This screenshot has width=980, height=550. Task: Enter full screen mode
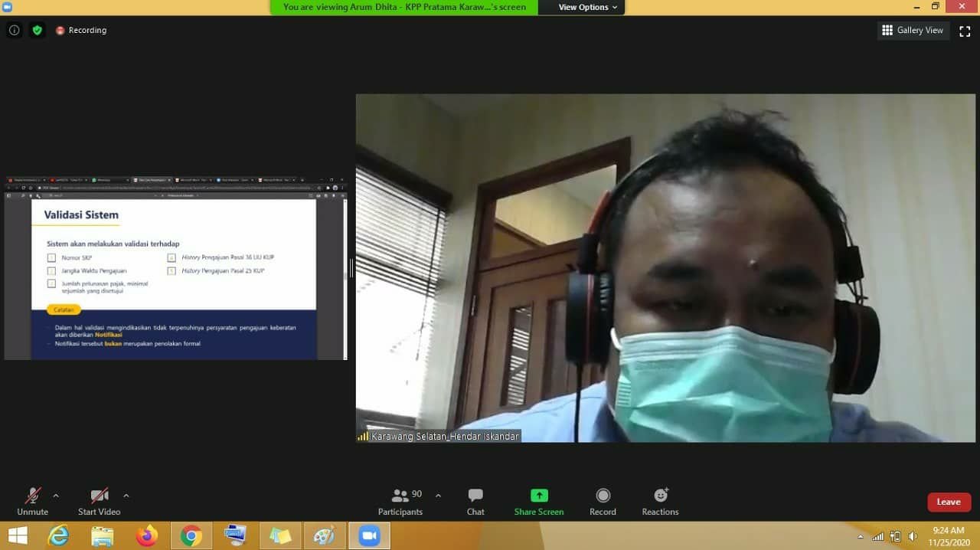[x=965, y=31]
